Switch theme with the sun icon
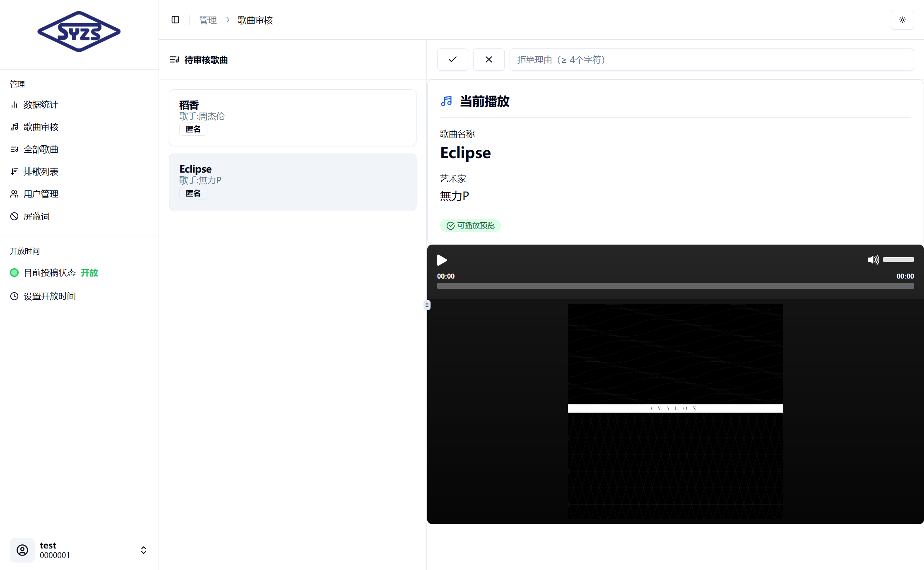Viewport: 924px width, 570px height. tap(902, 20)
